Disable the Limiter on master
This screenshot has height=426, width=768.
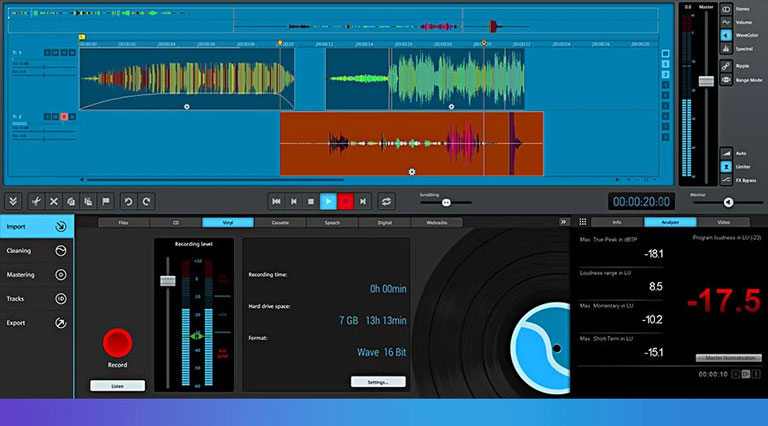tap(726, 166)
